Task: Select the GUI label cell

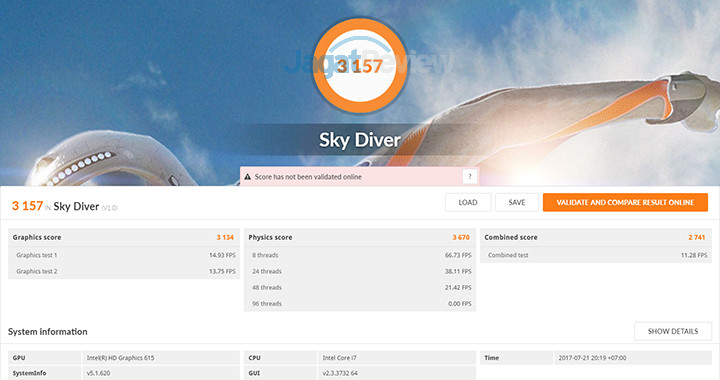Action: [281, 373]
